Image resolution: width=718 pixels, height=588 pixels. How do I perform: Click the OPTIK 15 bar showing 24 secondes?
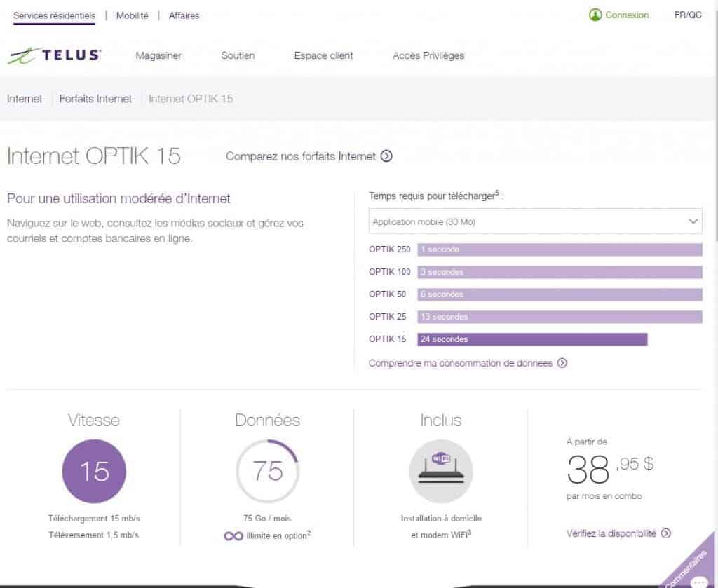tap(532, 339)
